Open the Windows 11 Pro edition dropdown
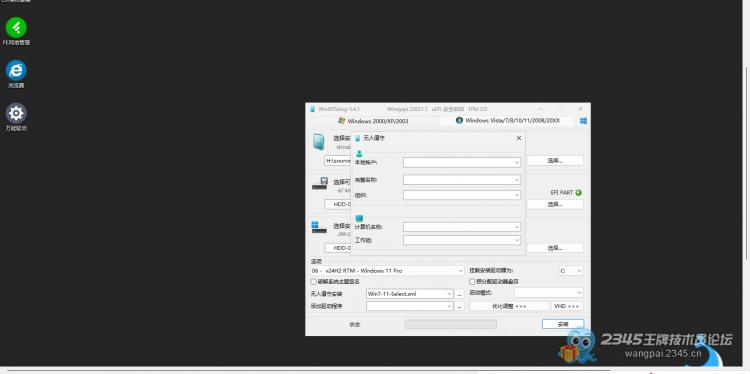750x374 pixels. [x=387, y=271]
